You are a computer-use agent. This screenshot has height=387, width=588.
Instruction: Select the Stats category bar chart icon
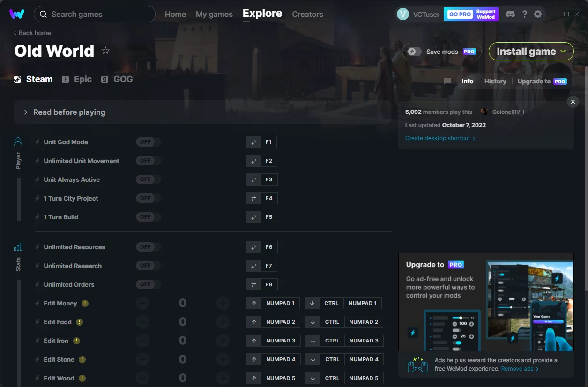click(x=18, y=247)
